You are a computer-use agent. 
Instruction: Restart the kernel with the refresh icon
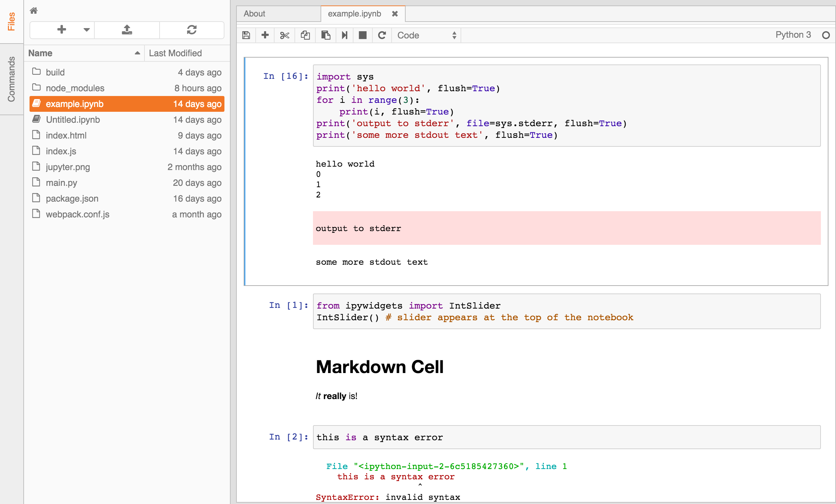point(382,35)
